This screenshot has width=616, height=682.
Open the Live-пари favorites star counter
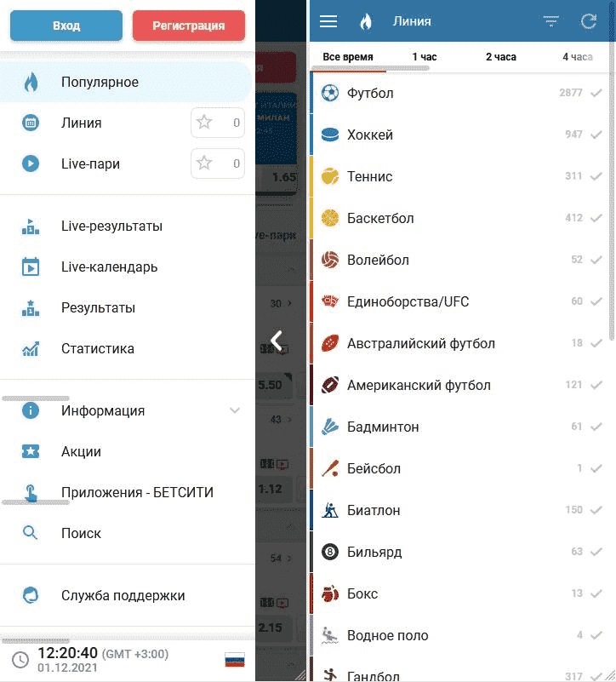click(x=218, y=163)
